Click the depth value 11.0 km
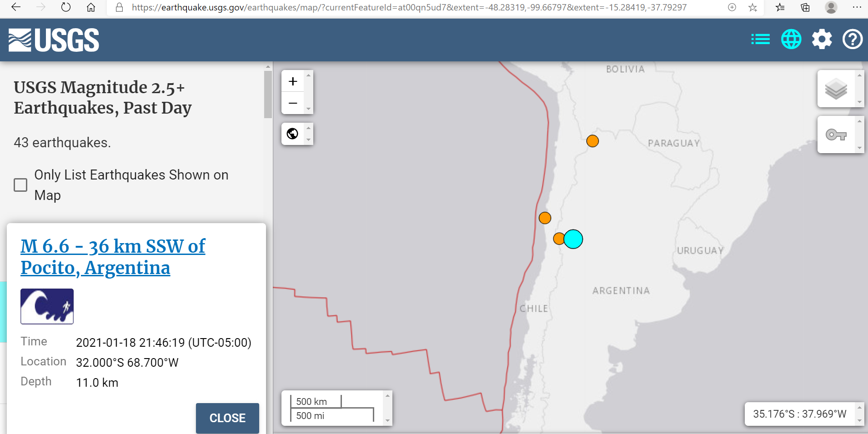 [x=97, y=383]
